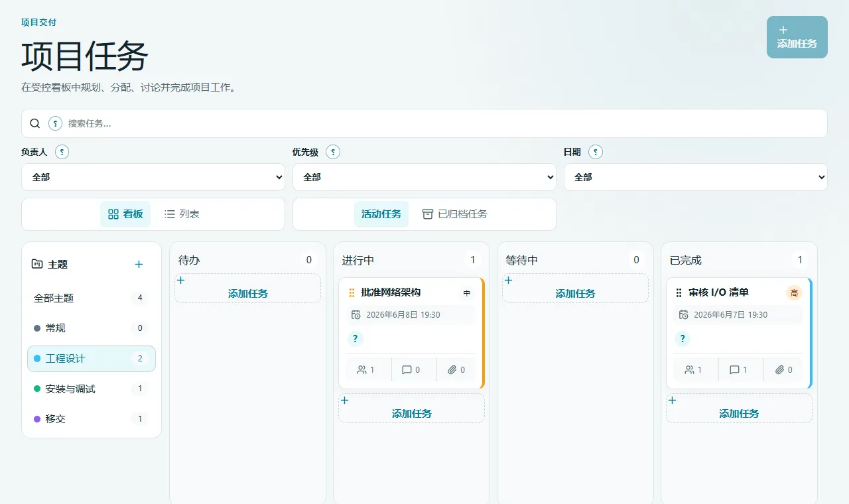The width and height of the screenshot is (849, 504).
Task: Select 全部主题 in the topics list
Action: (x=92, y=298)
